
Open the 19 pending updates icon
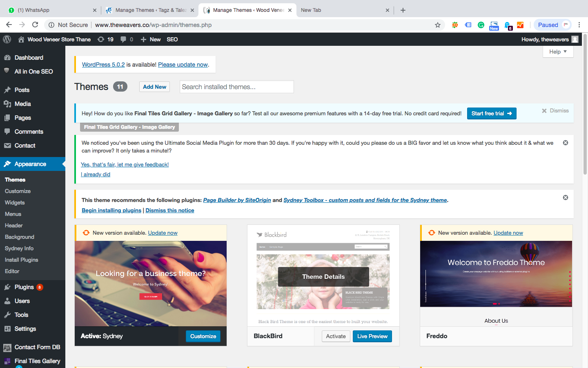(105, 39)
